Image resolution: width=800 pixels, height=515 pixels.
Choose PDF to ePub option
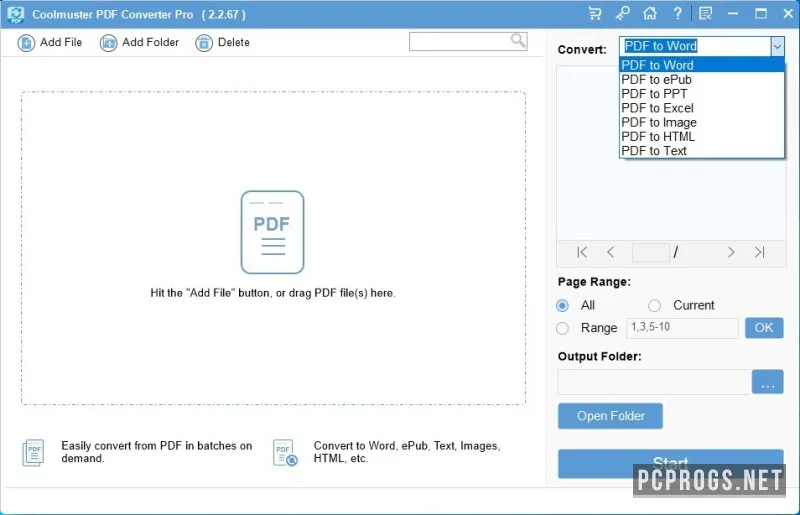(702, 79)
